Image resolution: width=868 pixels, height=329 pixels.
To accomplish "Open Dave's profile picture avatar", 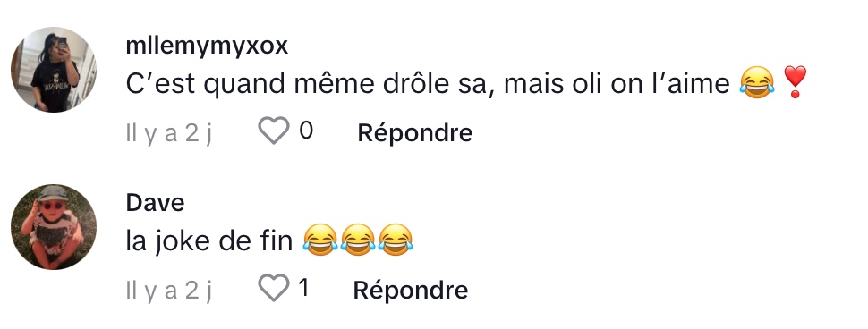I will coord(54,227).
